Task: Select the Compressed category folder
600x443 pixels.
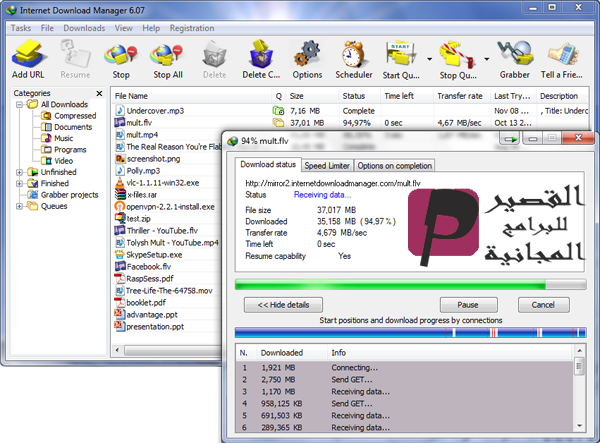Action: pos(69,116)
